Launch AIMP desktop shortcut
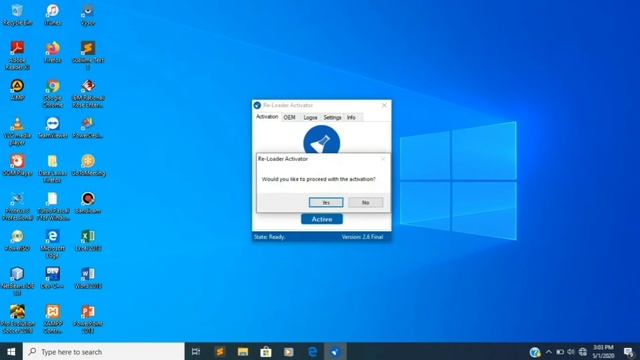The width and height of the screenshot is (640, 360). coord(17,90)
